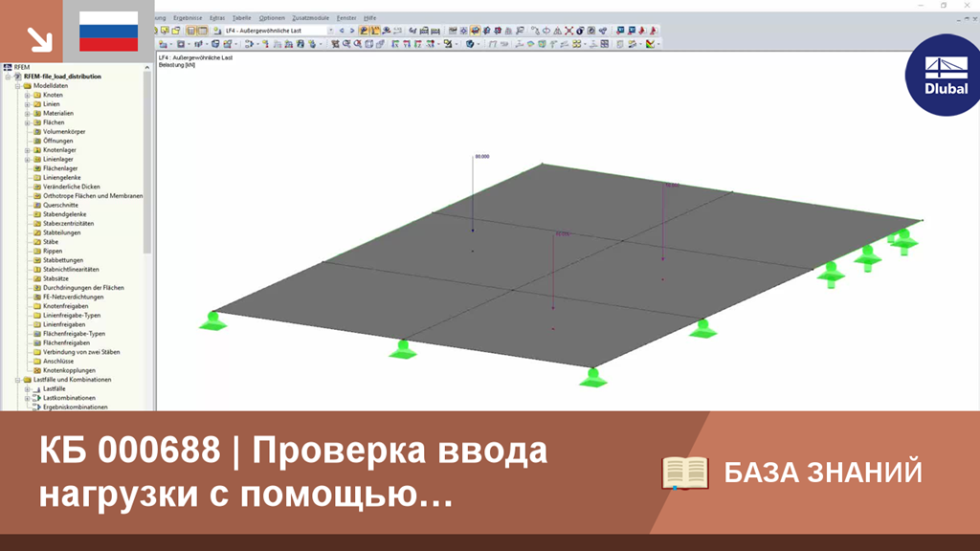Expand the Knoten tree node
Image resolution: width=980 pixels, height=551 pixels.
27,95
